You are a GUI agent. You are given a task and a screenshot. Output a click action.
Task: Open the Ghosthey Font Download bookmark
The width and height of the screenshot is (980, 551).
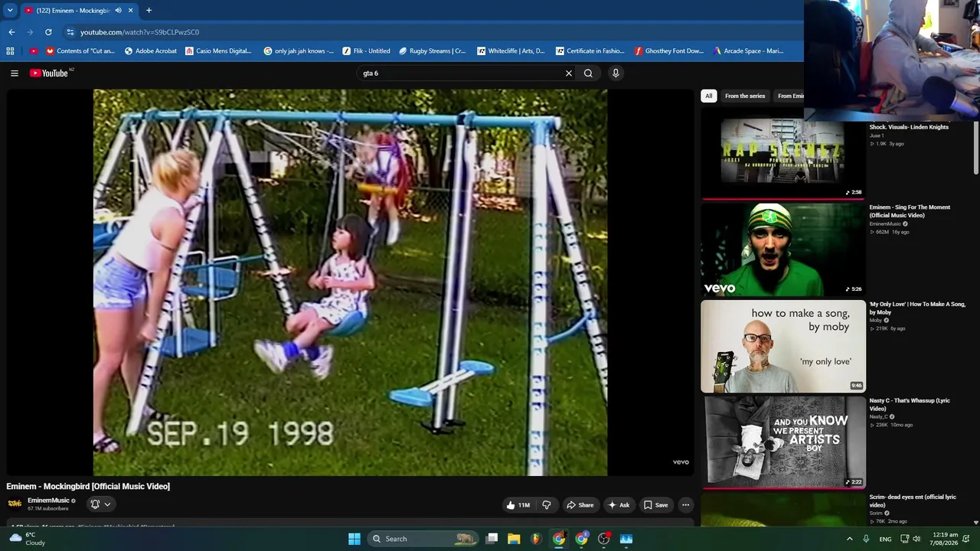[668, 51]
